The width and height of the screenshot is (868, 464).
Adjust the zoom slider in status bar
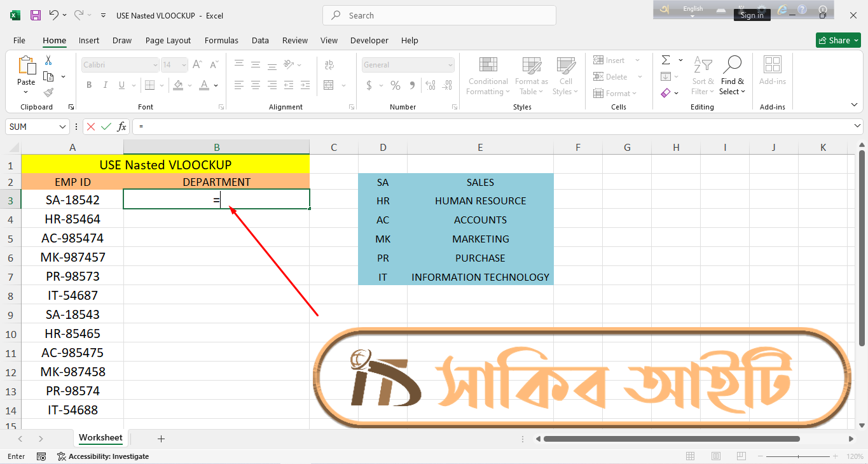click(x=799, y=456)
